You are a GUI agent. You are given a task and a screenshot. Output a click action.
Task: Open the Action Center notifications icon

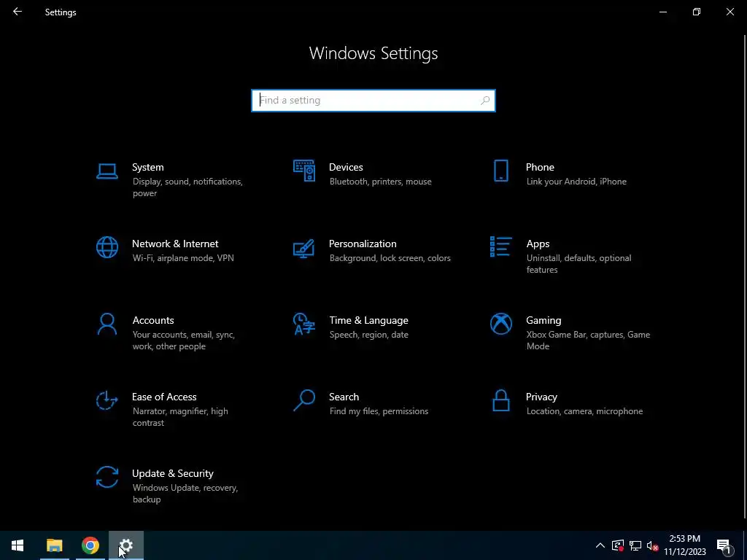pyautogui.click(x=724, y=545)
